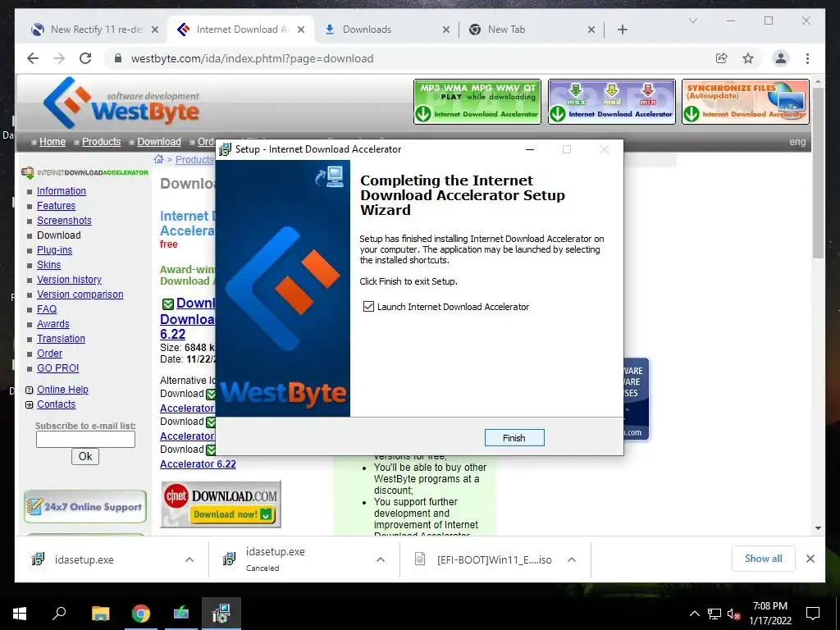The image size is (840, 630).
Task: Open a new Chrome tab with plus
Action: 622,30
